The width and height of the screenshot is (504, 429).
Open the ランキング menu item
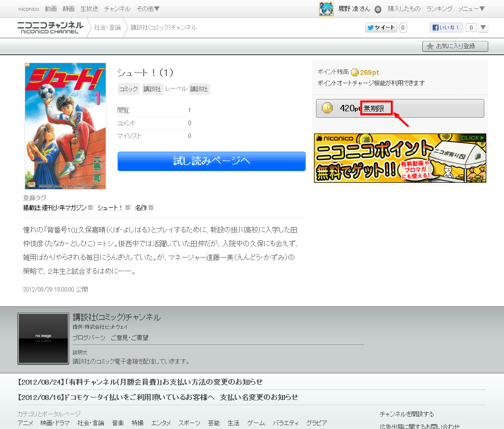[x=439, y=9]
